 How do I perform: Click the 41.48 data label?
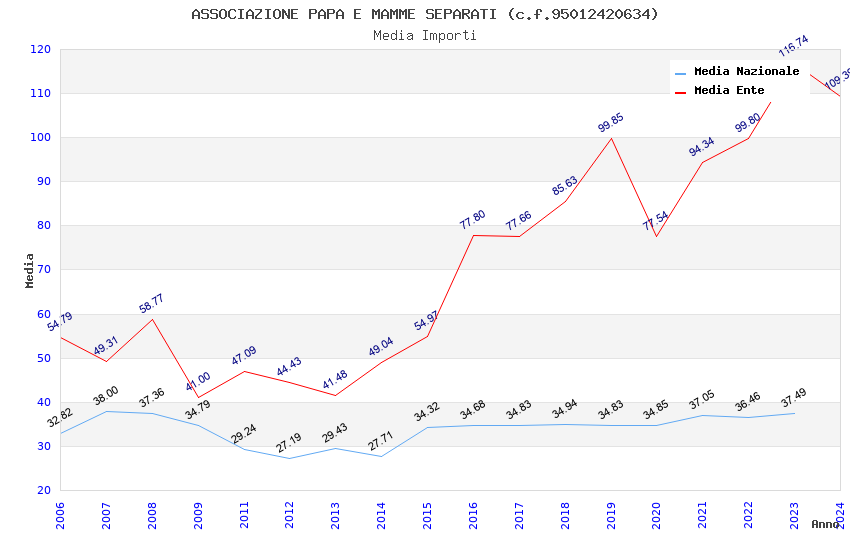[335, 380]
